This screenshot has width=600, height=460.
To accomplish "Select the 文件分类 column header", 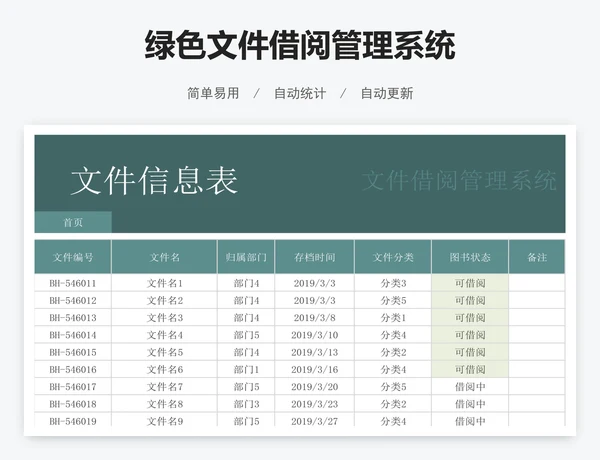I will click(x=393, y=257).
